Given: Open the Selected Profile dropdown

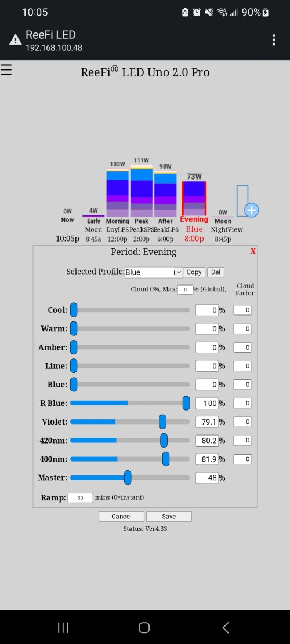Looking at the screenshot, I should (154, 272).
